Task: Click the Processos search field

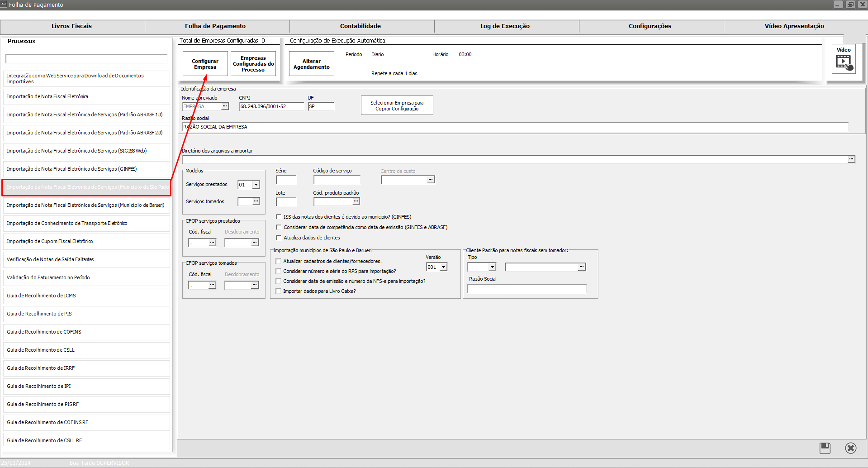Action: click(86, 59)
